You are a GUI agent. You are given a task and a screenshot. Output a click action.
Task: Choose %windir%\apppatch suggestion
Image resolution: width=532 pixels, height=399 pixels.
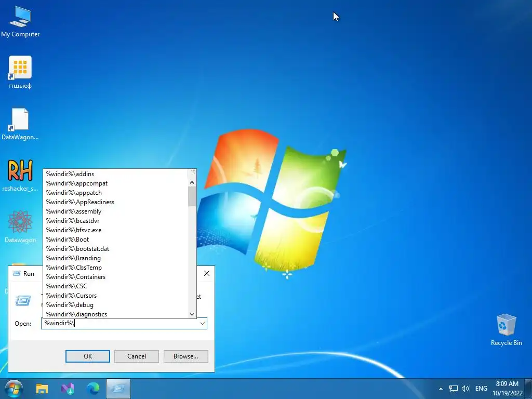pos(115,193)
